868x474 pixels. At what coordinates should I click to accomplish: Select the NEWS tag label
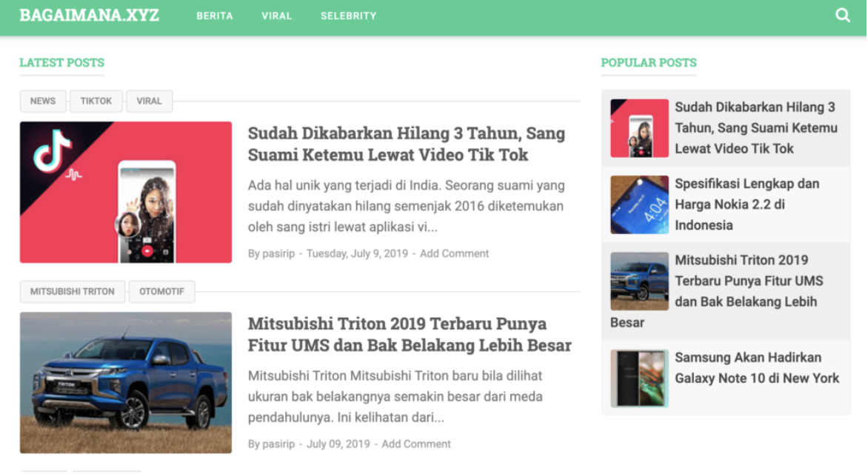[x=43, y=101]
